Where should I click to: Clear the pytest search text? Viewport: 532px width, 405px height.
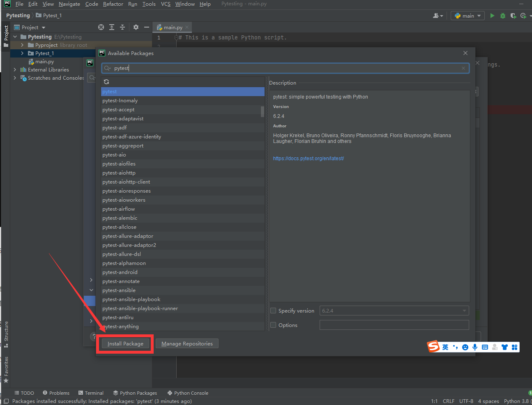coord(463,68)
